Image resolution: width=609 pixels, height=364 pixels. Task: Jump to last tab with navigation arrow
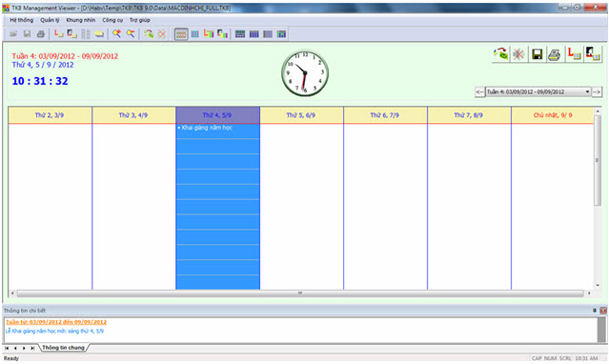coord(32,348)
